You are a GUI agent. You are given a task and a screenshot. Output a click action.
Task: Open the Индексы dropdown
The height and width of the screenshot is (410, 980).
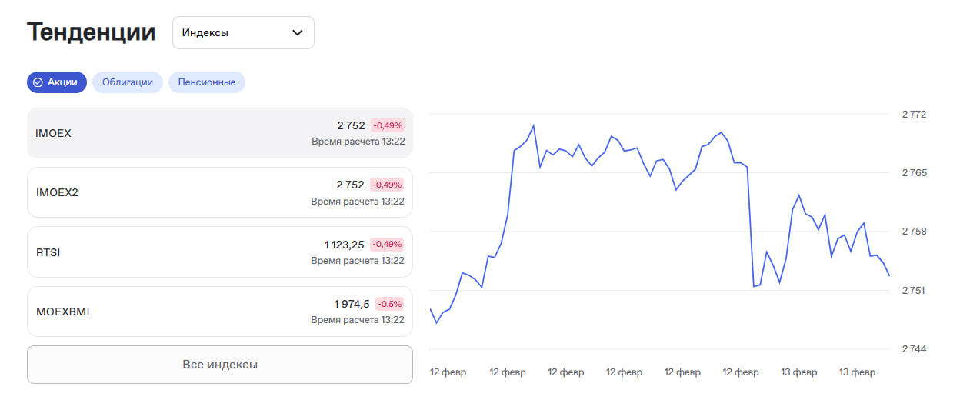(242, 33)
